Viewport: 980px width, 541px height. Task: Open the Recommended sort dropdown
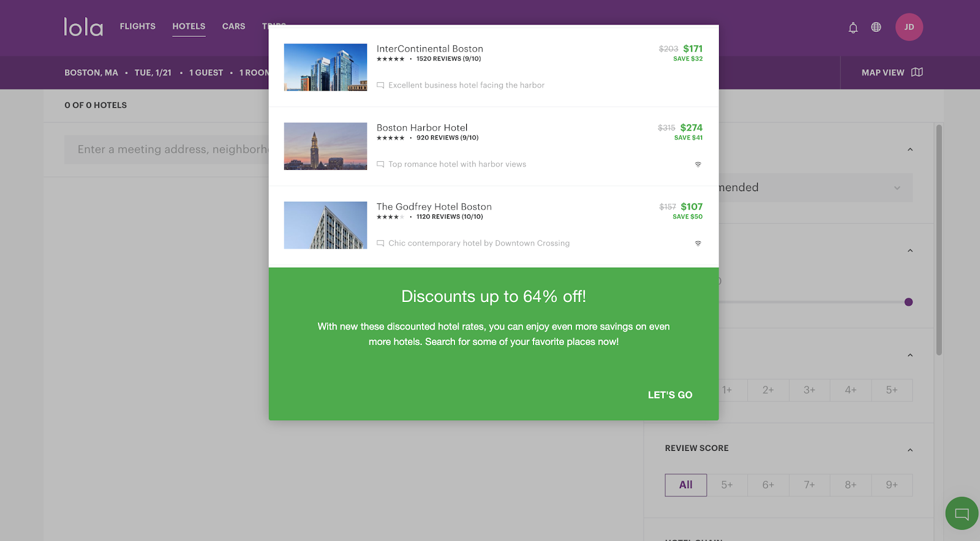[x=815, y=187]
